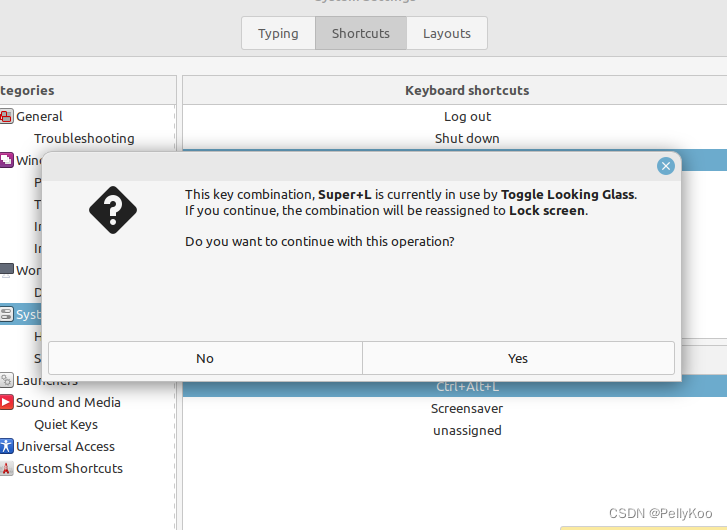Switch to the Layouts tab
727x530 pixels.
pos(446,33)
